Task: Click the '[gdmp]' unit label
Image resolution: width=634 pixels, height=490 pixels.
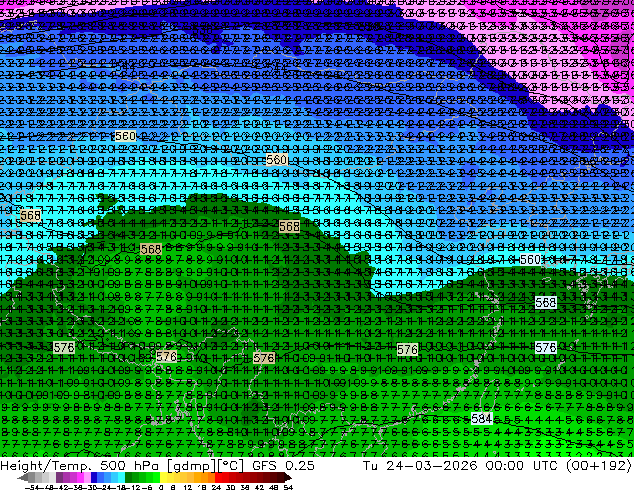Action: click(190, 466)
